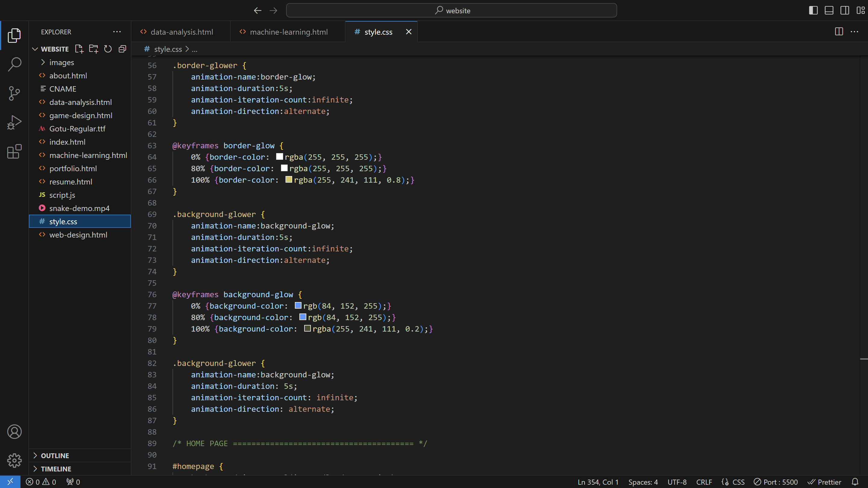Open the Explorer view in activity bar
Image resolution: width=868 pixels, height=488 pixels.
14,35
